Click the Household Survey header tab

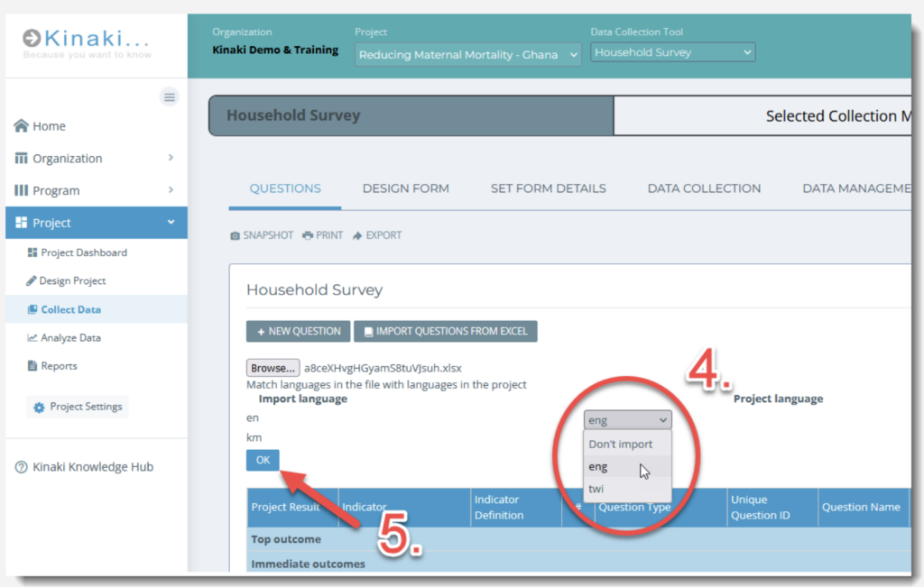[x=411, y=115]
